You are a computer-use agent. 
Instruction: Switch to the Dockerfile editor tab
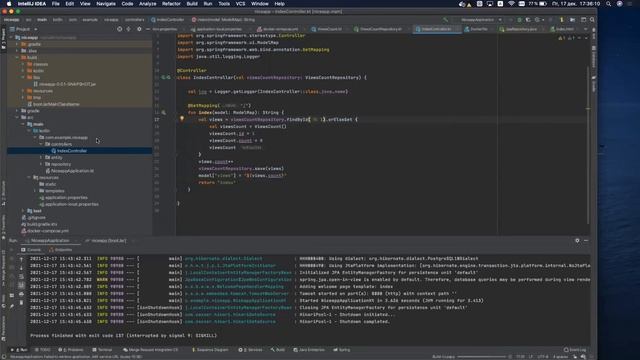(x=479, y=29)
